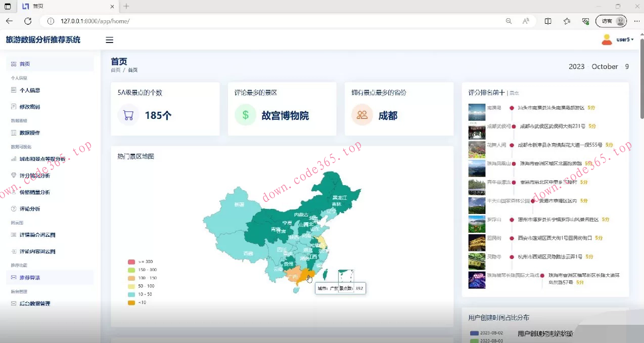The width and height of the screenshot is (644, 343).
Task: Click the user avatar icon top right
Action: pyautogui.click(x=606, y=39)
